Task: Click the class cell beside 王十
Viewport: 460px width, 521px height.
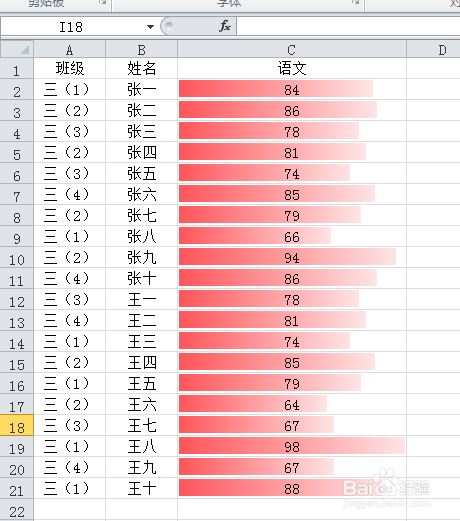Action: pos(70,489)
